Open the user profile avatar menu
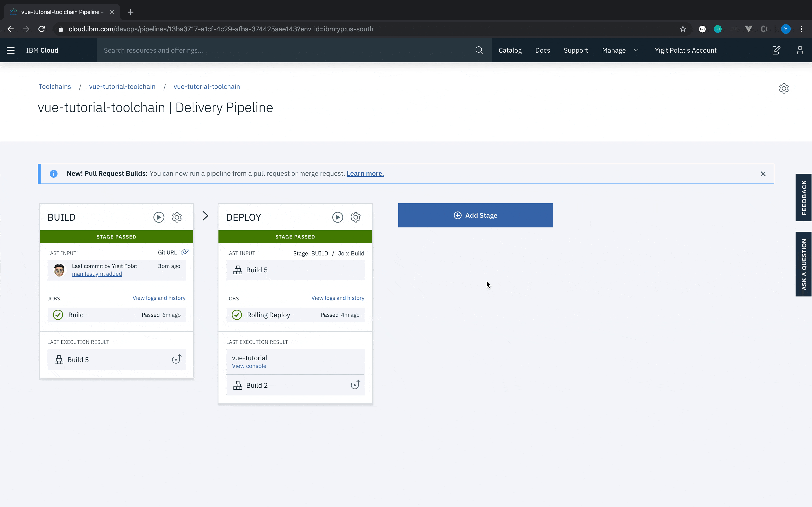 (x=800, y=50)
